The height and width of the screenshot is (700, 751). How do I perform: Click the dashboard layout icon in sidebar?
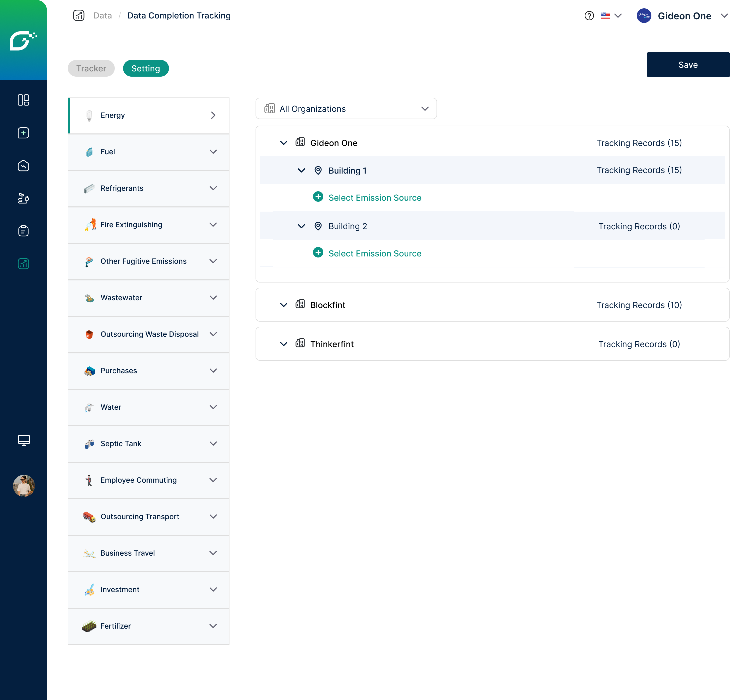pyautogui.click(x=23, y=100)
